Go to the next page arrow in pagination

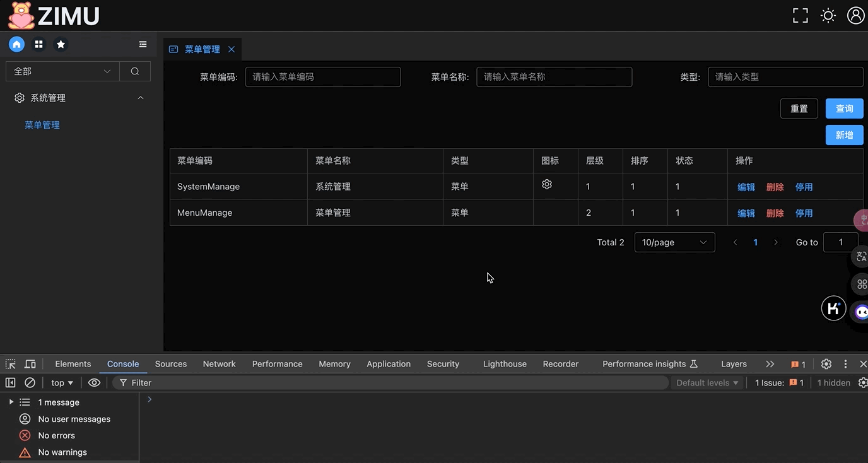(776, 242)
